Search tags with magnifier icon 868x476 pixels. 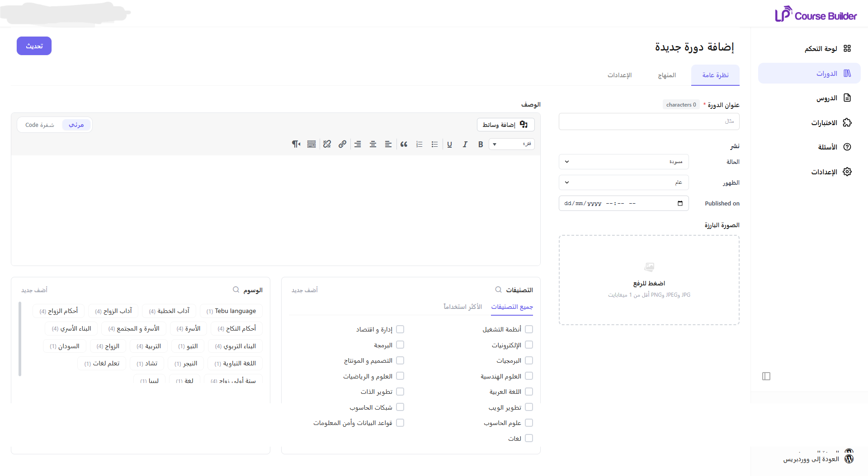click(x=236, y=289)
